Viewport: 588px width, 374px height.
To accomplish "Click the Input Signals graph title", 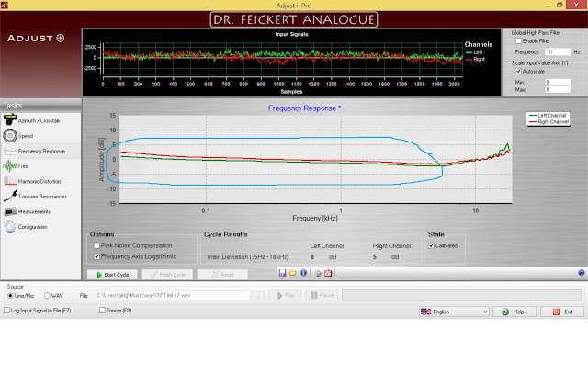I will [291, 34].
